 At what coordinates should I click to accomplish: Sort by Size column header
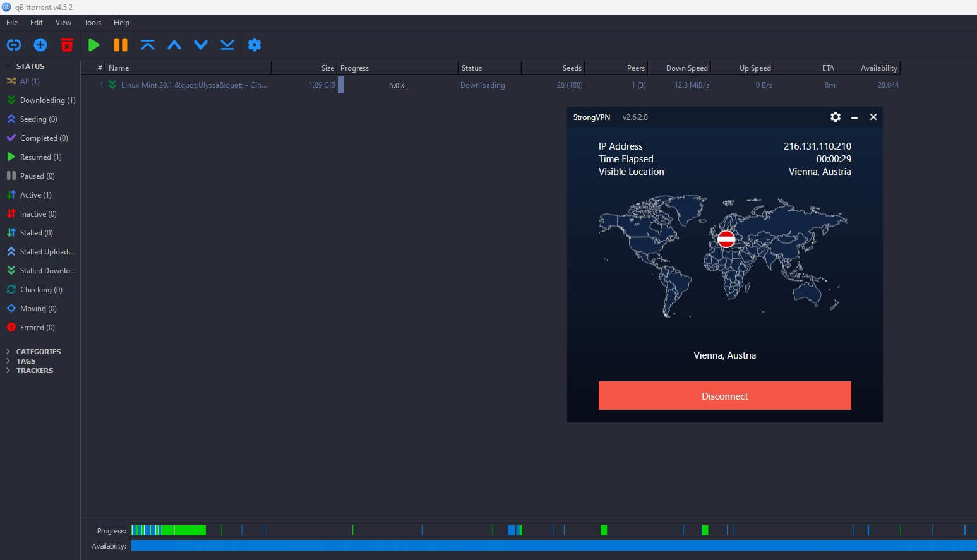click(304, 68)
